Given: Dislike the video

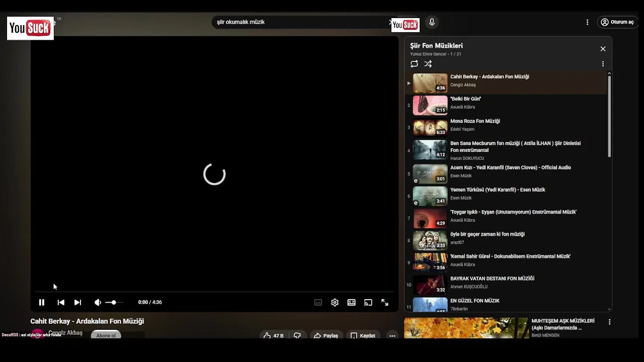Looking at the screenshot, I should (x=297, y=335).
